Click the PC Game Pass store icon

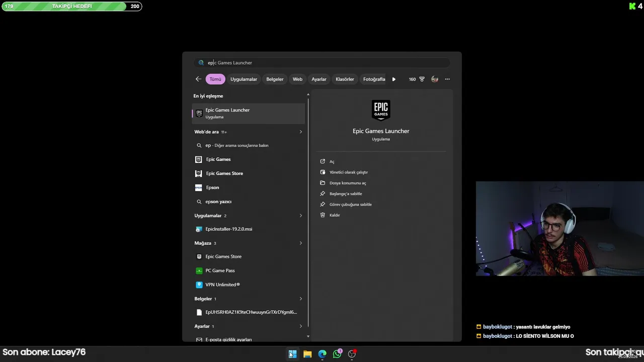tap(199, 270)
